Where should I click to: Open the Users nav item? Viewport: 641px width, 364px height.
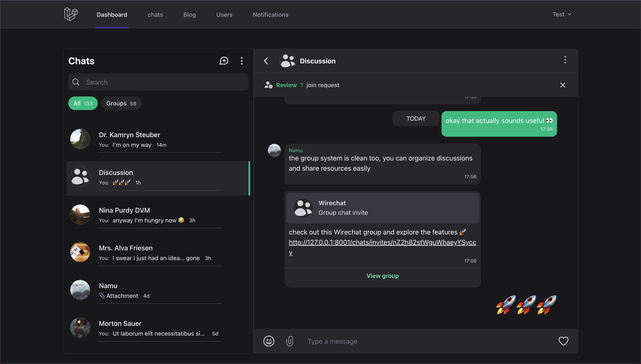pos(224,14)
